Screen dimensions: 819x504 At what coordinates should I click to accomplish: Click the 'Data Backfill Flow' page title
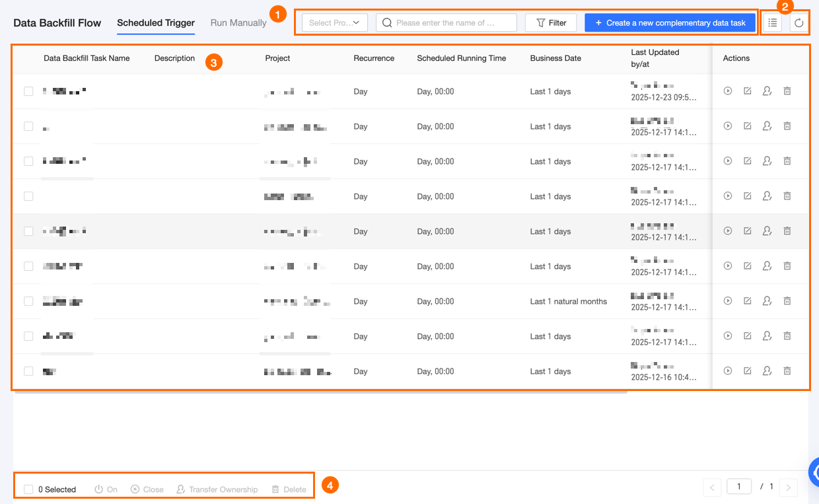(x=57, y=22)
